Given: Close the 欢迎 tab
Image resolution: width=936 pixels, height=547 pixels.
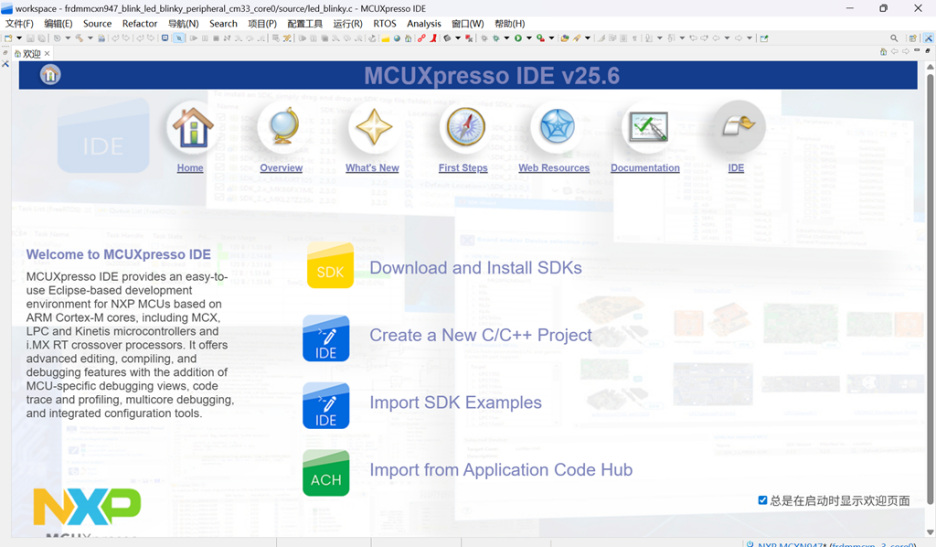Looking at the screenshot, I should tap(47, 53).
